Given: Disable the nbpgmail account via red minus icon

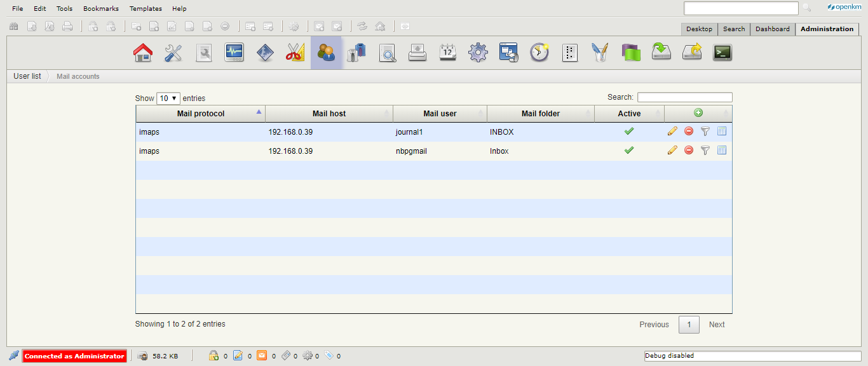Looking at the screenshot, I should [x=689, y=151].
